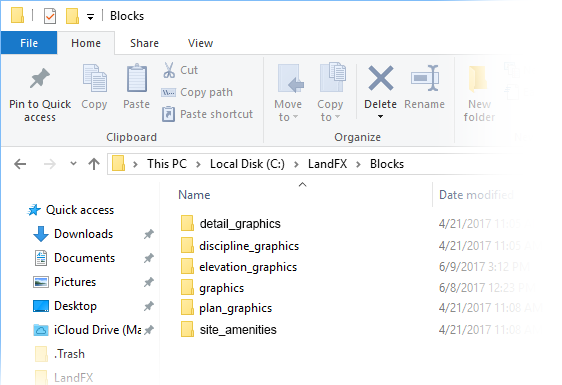Select the LandFX item in sidebar
Image resolution: width=562 pixels, height=385 pixels.
[x=73, y=377]
